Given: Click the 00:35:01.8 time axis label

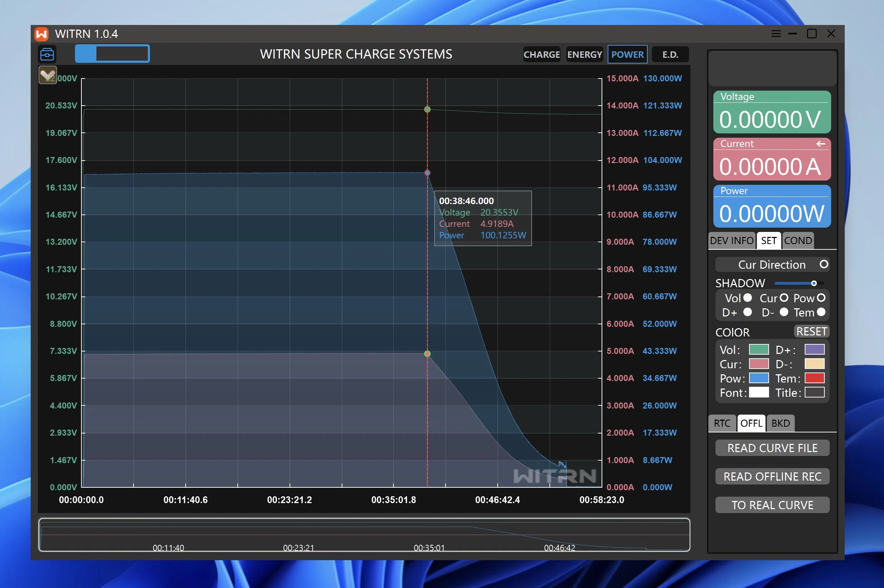Looking at the screenshot, I should pyautogui.click(x=393, y=500).
